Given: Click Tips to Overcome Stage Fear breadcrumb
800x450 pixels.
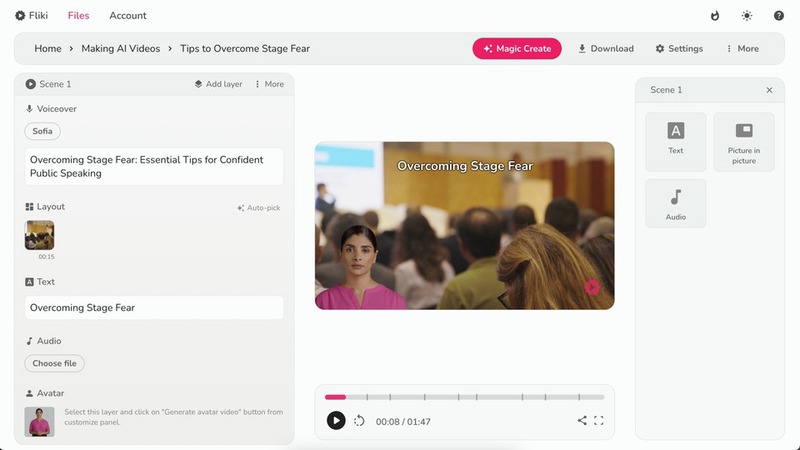Looking at the screenshot, I should click(x=245, y=48).
